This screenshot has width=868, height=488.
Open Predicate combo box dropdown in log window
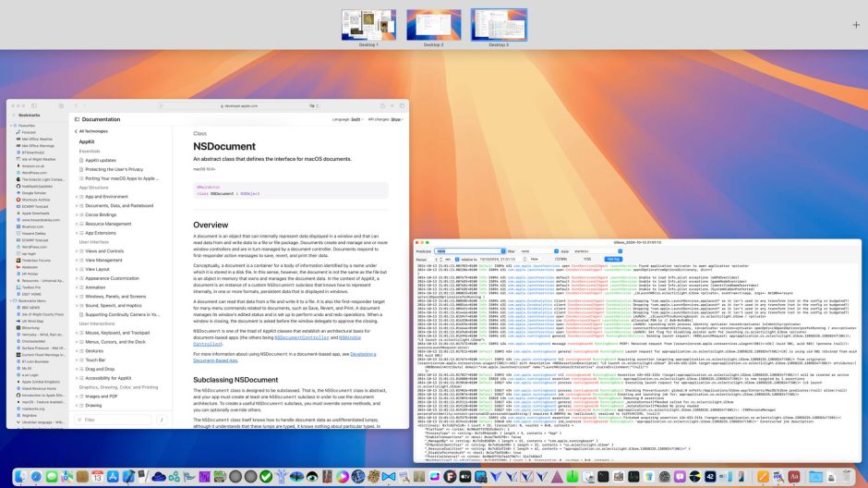click(x=503, y=251)
